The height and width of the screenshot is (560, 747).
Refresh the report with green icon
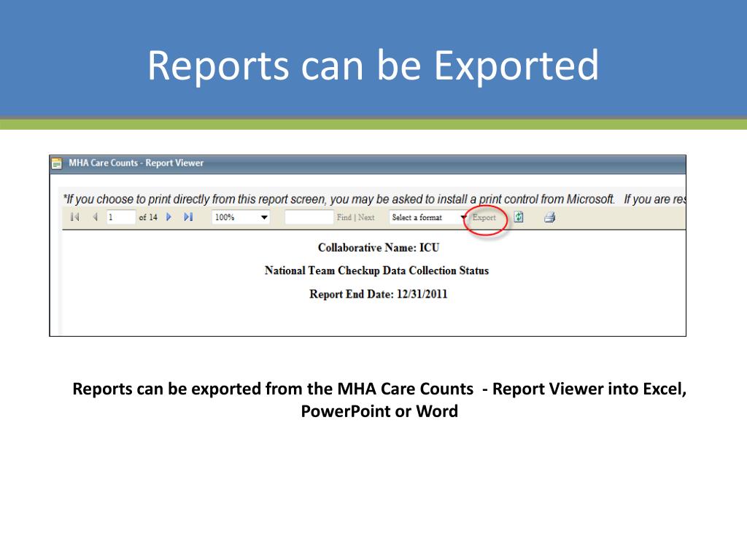(x=519, y=217)
